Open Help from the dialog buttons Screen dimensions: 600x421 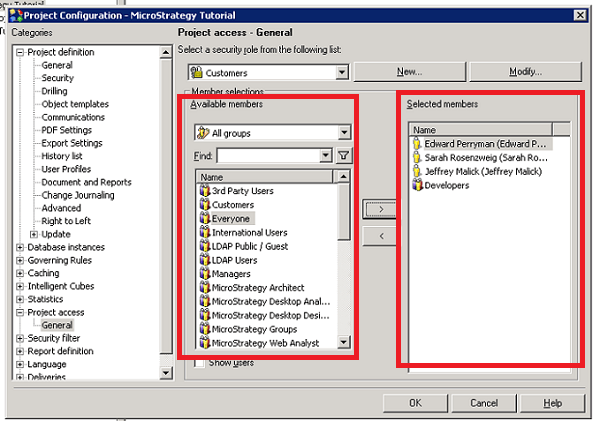[x=552, y=403]
